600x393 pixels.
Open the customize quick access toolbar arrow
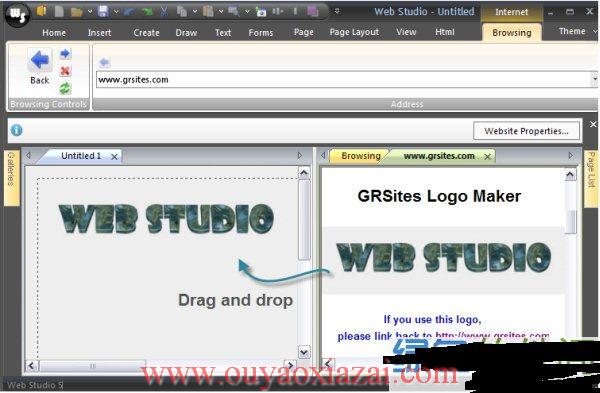[337, 11]
